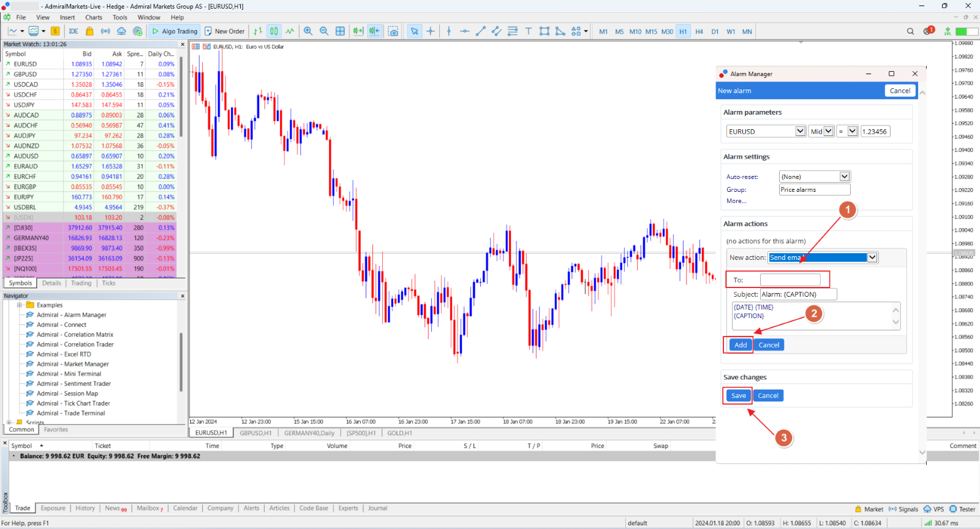
Task: Select the W1 timeframe button
Action: pos(731,31)
